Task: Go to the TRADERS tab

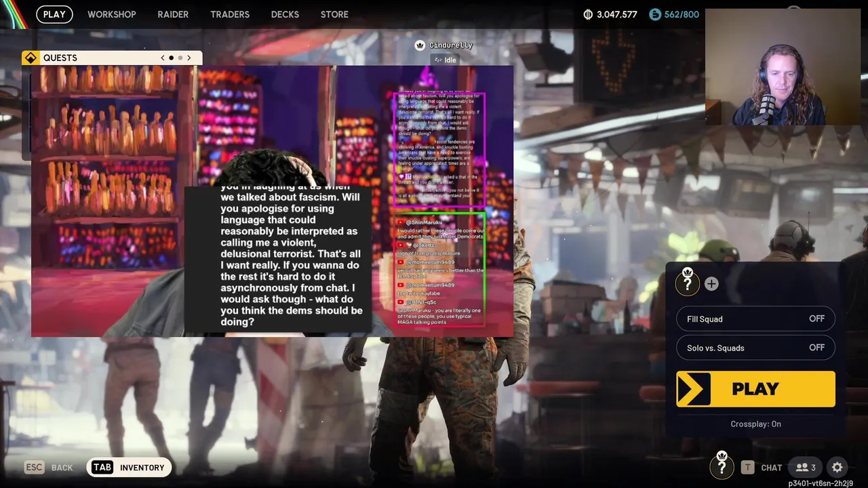Action: coord(230,14)
